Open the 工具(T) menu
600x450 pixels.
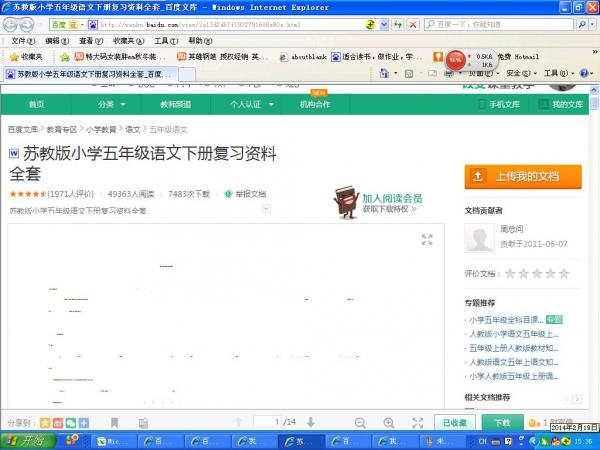(166, 41)
